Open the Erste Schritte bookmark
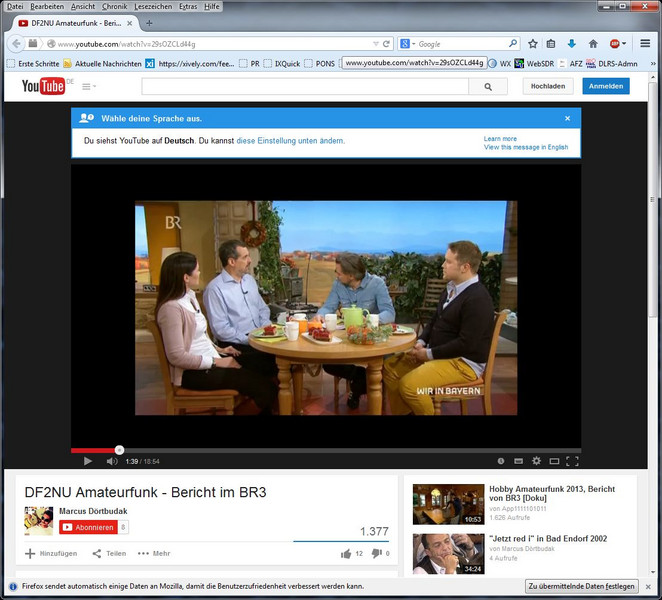 [x=33, y=64]
